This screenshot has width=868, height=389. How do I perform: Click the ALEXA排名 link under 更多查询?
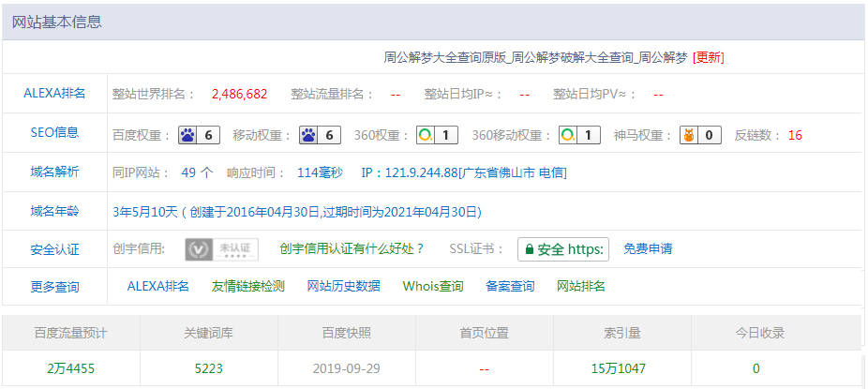(x=157, y=286)
